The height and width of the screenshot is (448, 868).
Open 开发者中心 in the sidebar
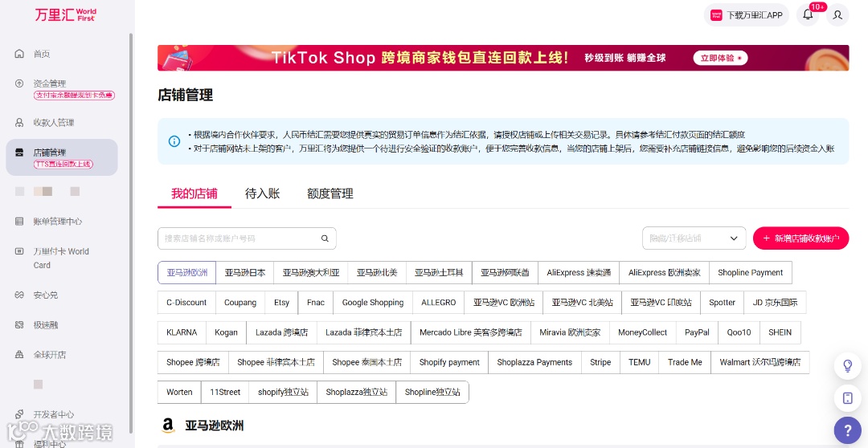[54, 414]
